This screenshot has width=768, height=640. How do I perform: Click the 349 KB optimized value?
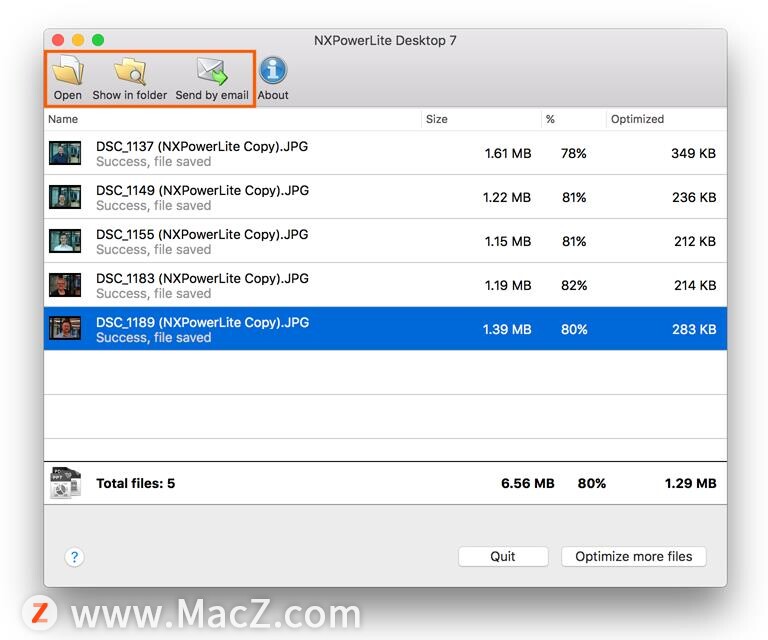coord(694,153)
